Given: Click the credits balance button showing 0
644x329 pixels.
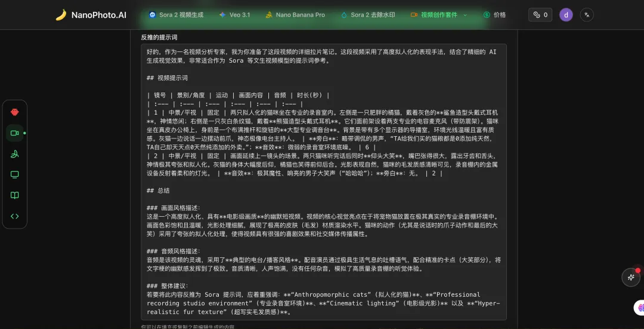Looking at the screenshot, I should 540,15.
